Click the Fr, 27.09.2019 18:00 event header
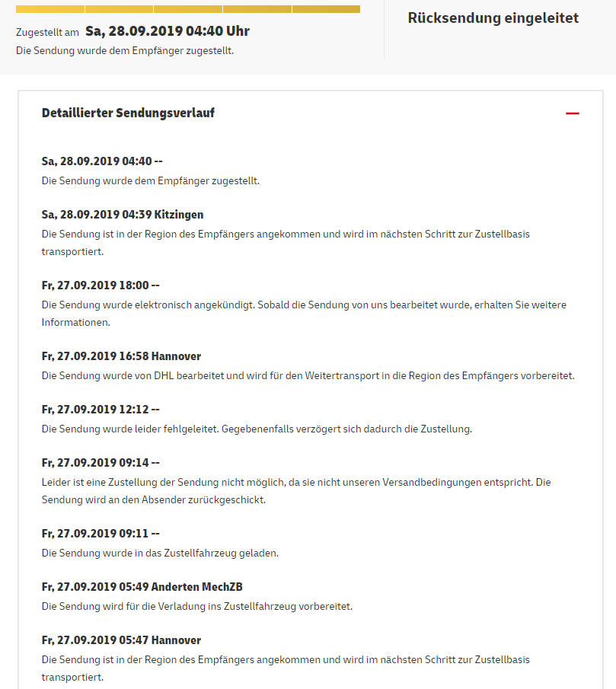Image resolution: width=616 pixels, height=689 pixels. click(x=101, y=285)
